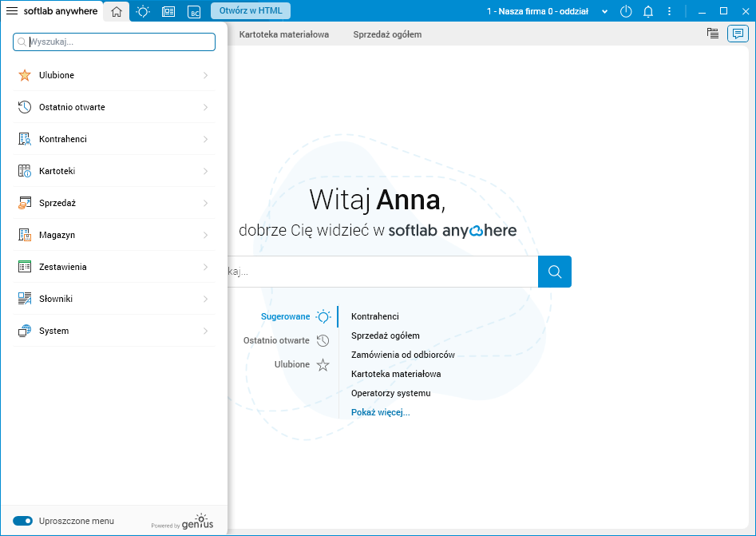Toggle the Uproszczone menu switch
Viewport: 756px width, 536px height.
[22, 521]
